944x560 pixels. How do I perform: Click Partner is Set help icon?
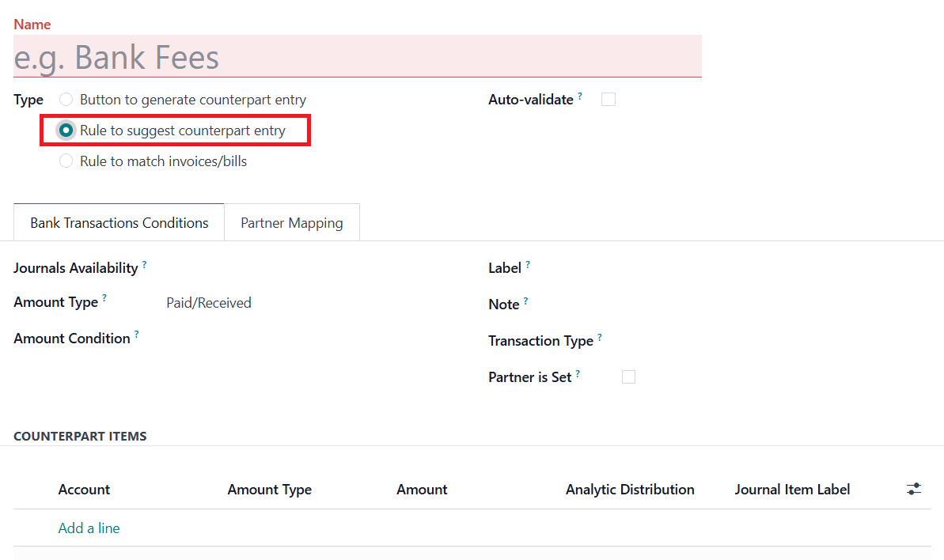(x=578, y=373)
